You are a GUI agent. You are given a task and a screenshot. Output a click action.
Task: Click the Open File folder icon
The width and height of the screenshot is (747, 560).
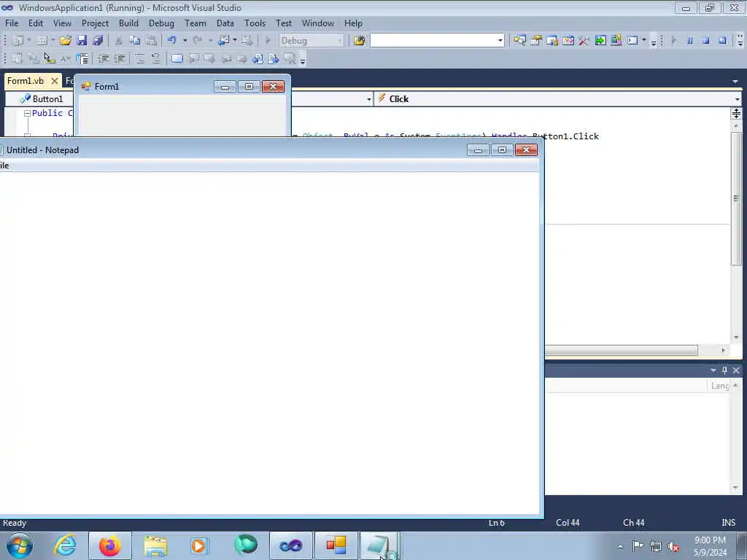65,41
